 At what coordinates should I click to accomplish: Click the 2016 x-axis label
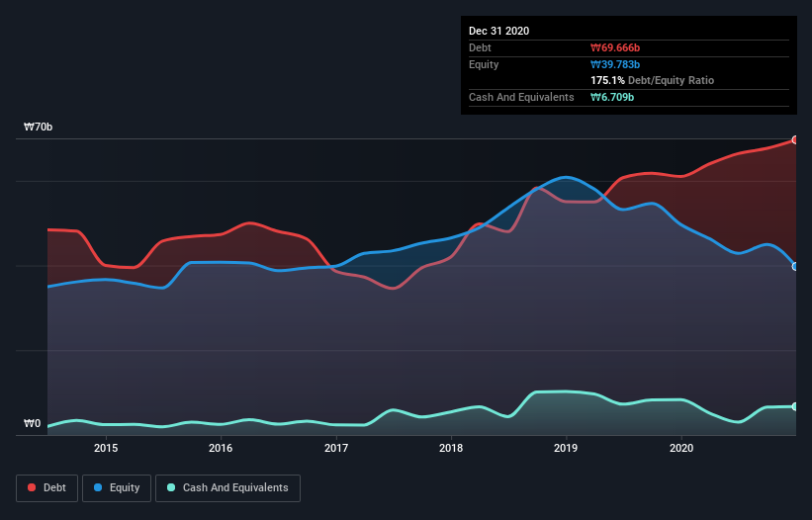click(x=221, y=448)
